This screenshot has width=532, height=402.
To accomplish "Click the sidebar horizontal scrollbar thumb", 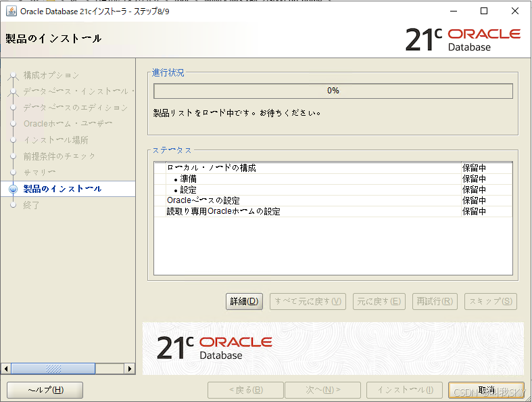I will (53, 369).
